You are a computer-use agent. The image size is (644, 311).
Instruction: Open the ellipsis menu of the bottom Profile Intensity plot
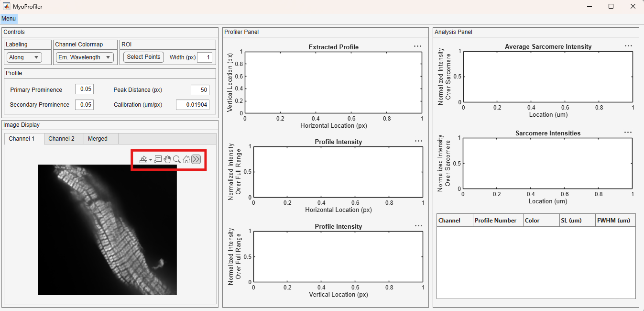coord(418,226)
